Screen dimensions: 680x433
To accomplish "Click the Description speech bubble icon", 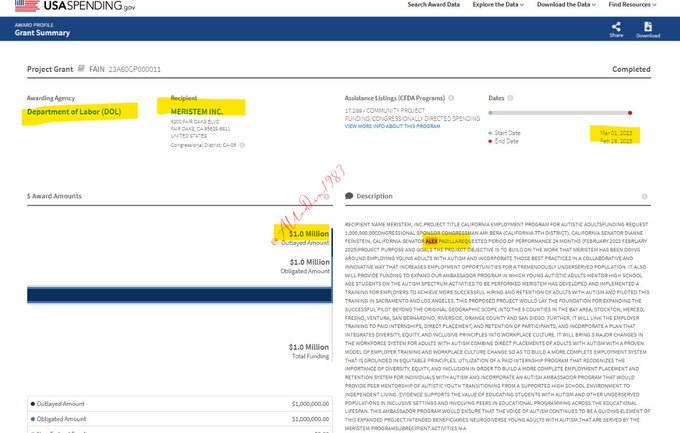I will click(x=348, y=196).
